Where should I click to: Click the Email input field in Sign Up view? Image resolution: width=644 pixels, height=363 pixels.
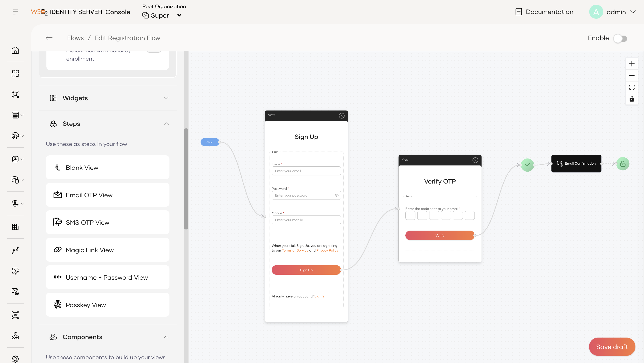click(306, 171)
